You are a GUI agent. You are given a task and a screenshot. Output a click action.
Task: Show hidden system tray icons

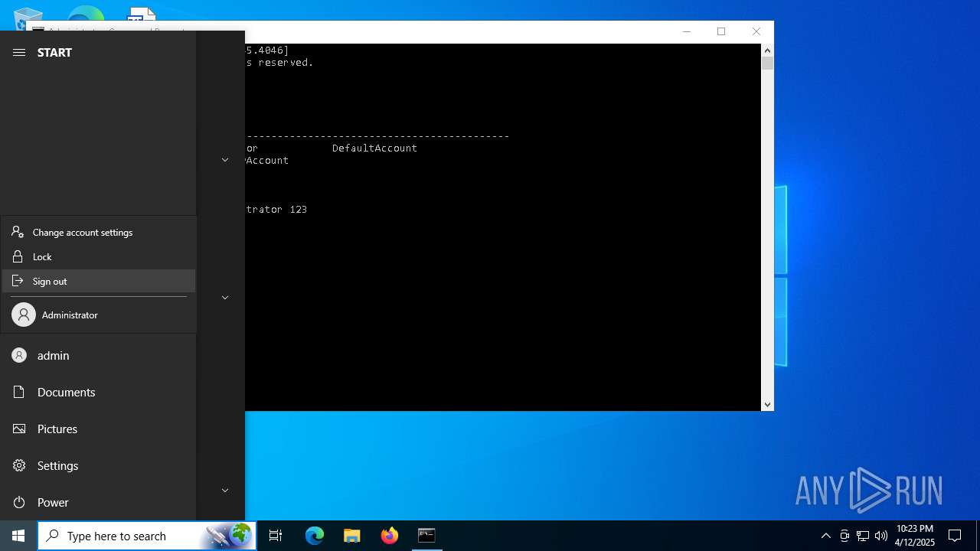(x=826, y=536)
